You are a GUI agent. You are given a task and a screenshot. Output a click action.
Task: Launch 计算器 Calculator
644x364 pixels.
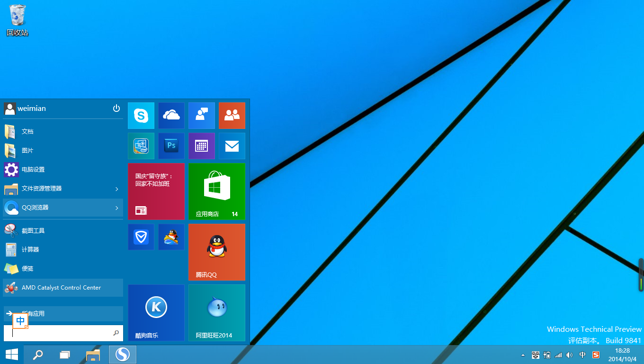coord(63,249)
